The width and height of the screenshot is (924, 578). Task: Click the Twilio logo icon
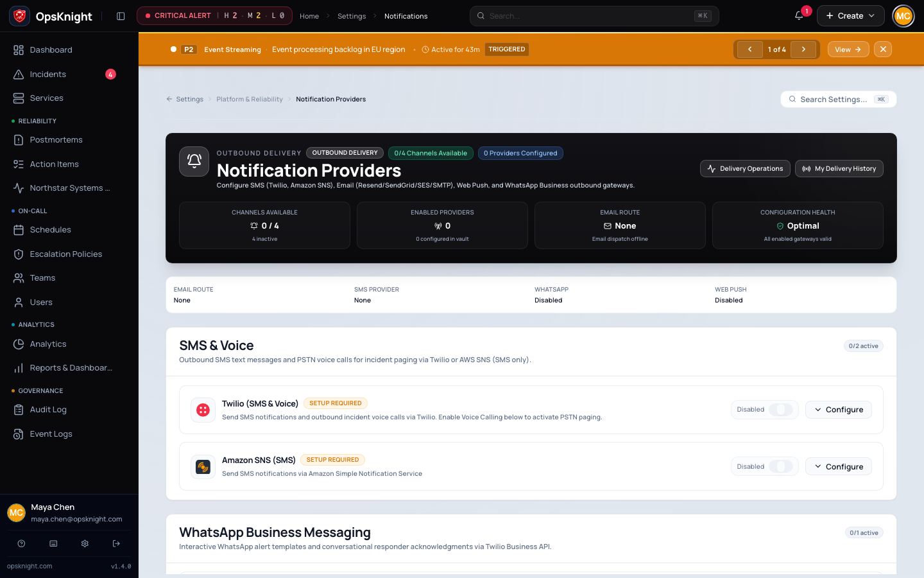203,410
